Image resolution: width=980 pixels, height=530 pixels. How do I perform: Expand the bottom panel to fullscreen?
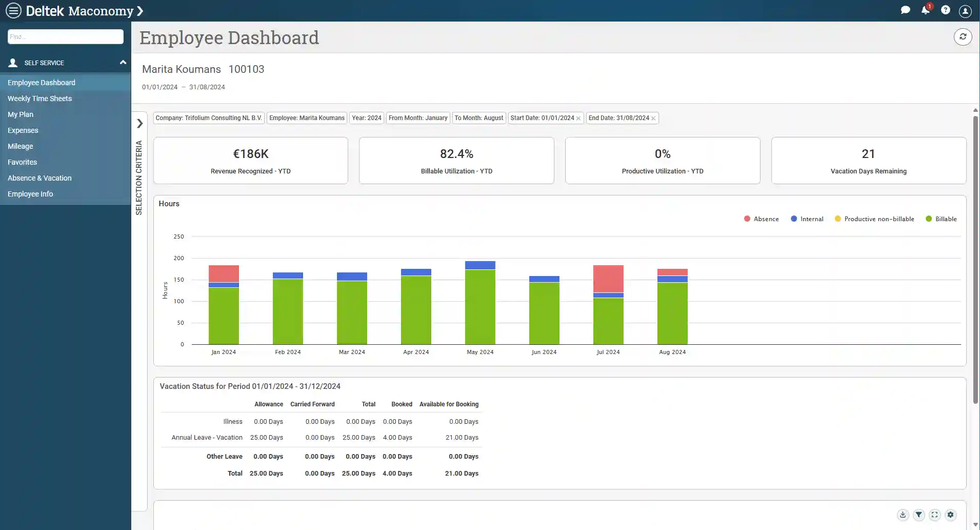tap(934, 515)
